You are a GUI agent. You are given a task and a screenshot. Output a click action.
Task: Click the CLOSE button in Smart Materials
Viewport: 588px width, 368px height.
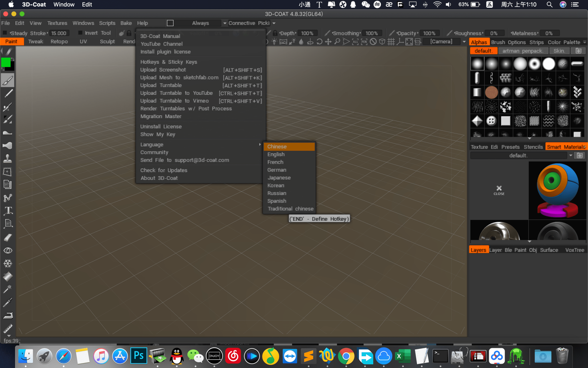coord(499,190)
